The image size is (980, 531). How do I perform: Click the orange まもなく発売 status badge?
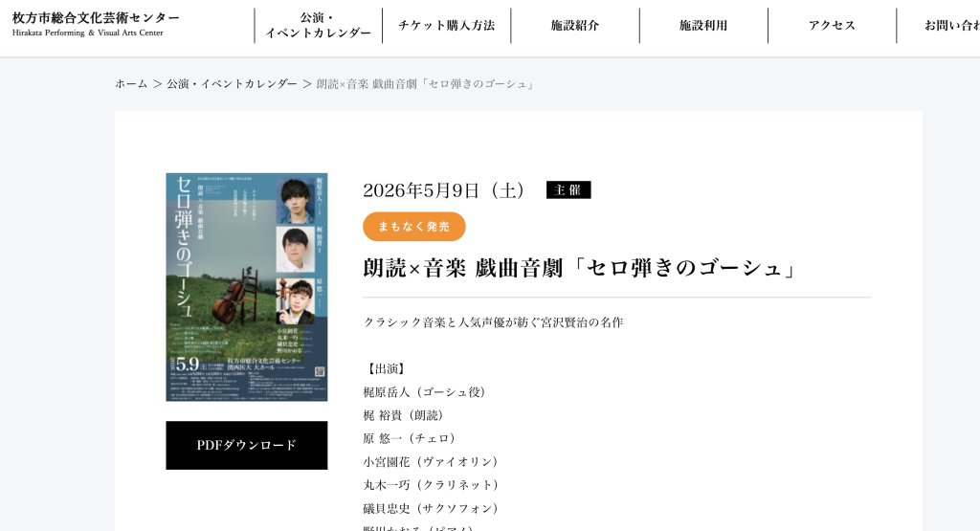click(413, 227)
